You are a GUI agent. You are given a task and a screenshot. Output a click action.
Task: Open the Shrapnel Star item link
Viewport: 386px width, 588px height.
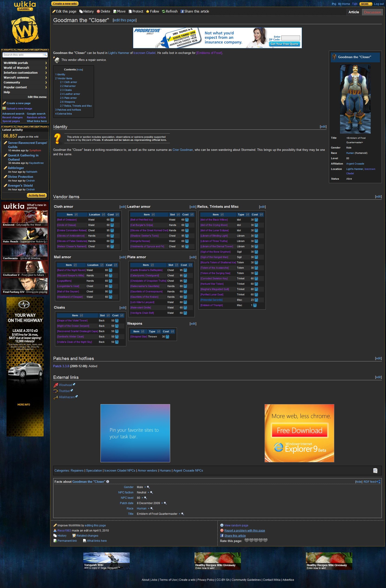point(139,337)
